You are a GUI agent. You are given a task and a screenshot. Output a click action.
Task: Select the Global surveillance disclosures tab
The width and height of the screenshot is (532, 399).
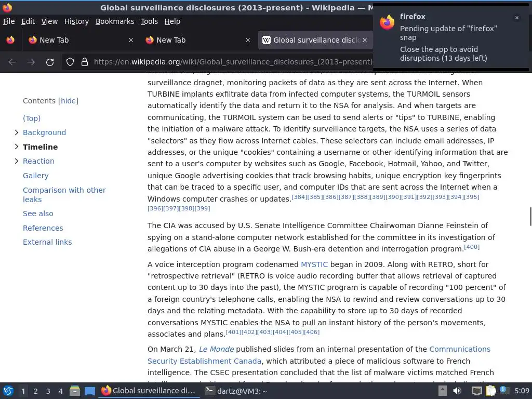coord(315,40)
